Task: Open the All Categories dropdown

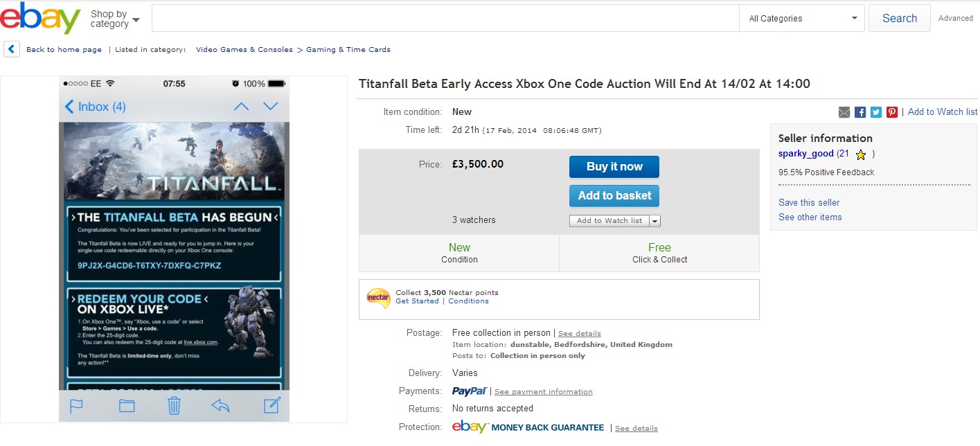Action: coord(802,19)
